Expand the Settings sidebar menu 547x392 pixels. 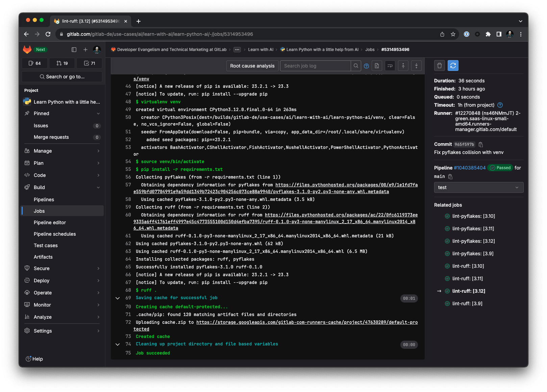(x=62, y=331)
